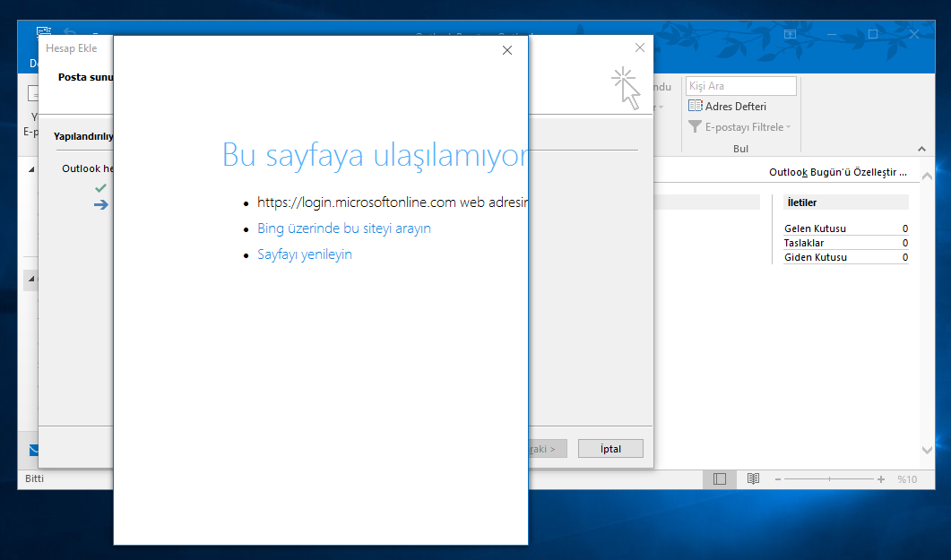Viewport: 951px width, 560px height.
Task: Click the Mail envelope icon in navigation bar
Action: coord(34,450)
